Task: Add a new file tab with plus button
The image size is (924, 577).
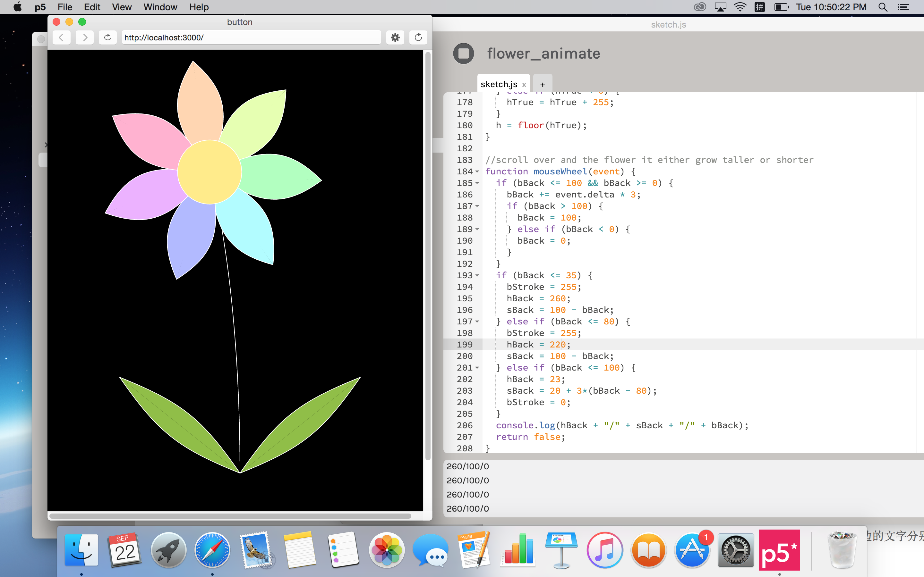Action: tap(543, 84)
